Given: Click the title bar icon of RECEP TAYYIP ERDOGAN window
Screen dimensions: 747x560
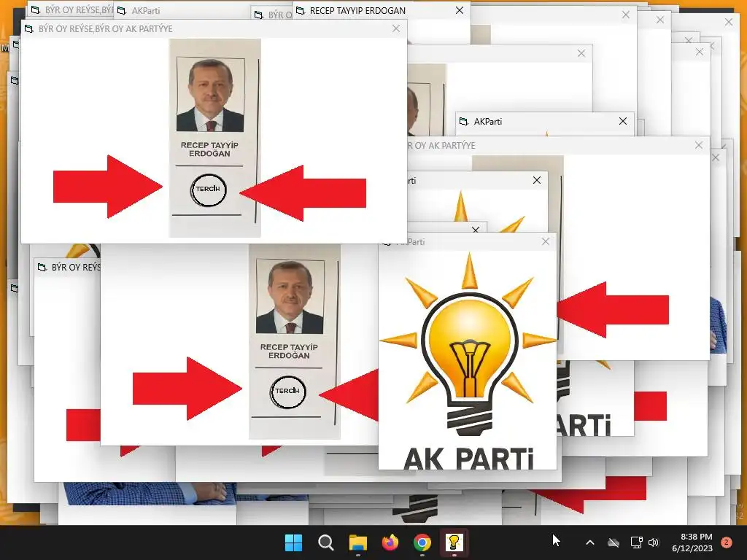Looking at the screenshot, I should pos(300,10).
